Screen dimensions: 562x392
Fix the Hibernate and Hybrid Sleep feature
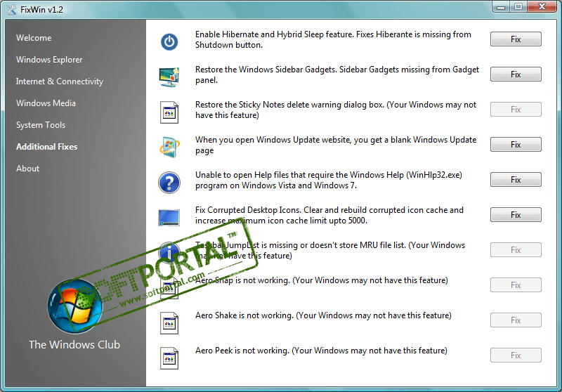point(516,39)
